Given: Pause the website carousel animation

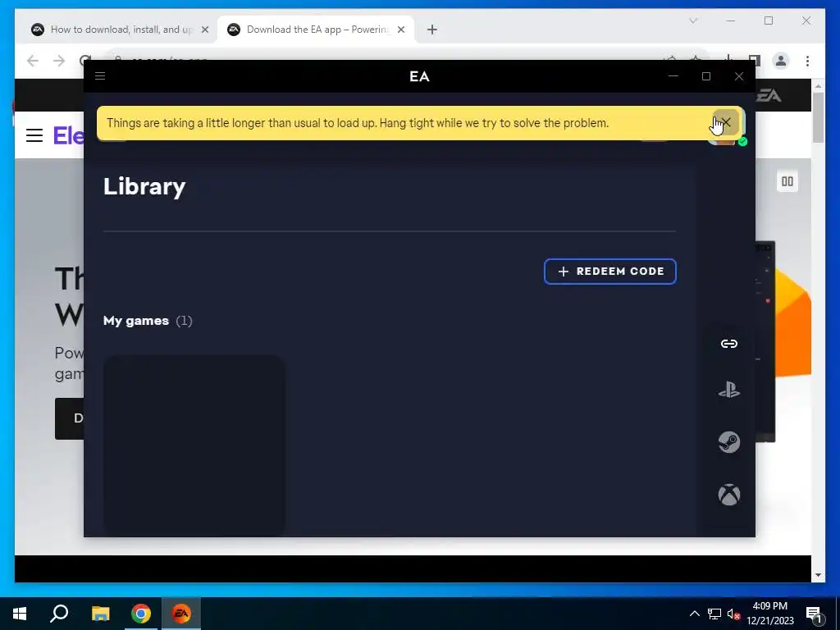Looking at the screenshot, I should (787, 181).
